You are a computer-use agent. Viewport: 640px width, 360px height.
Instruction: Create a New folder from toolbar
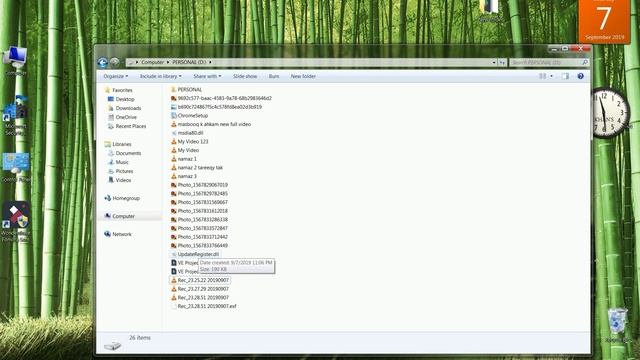(303, 76)
